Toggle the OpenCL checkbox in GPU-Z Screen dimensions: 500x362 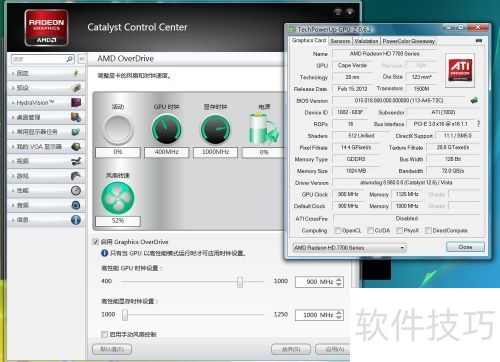pyautogui.click(x=338, y=230)
